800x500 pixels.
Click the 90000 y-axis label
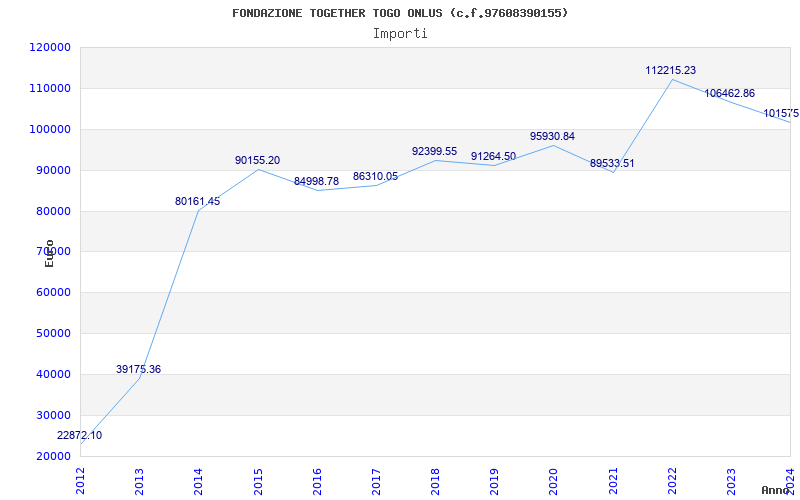click(x=53, y=170)
